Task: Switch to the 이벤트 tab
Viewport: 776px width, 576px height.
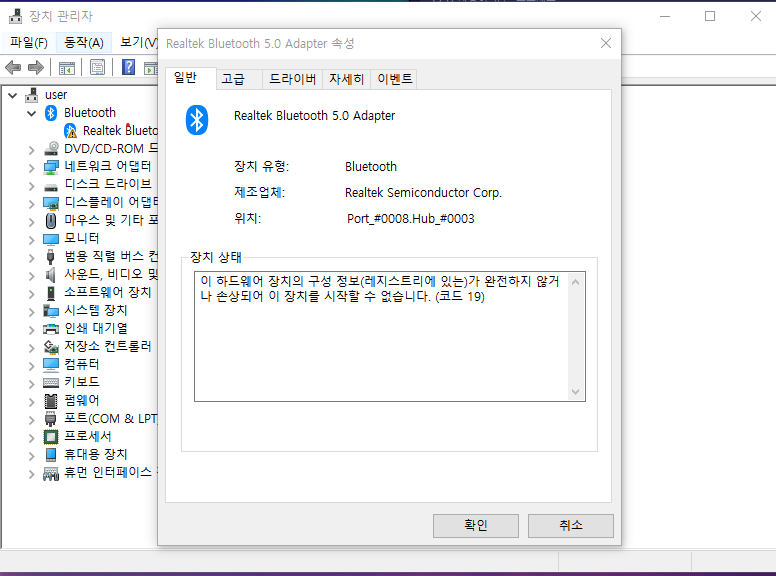Action: click(394, 79)
